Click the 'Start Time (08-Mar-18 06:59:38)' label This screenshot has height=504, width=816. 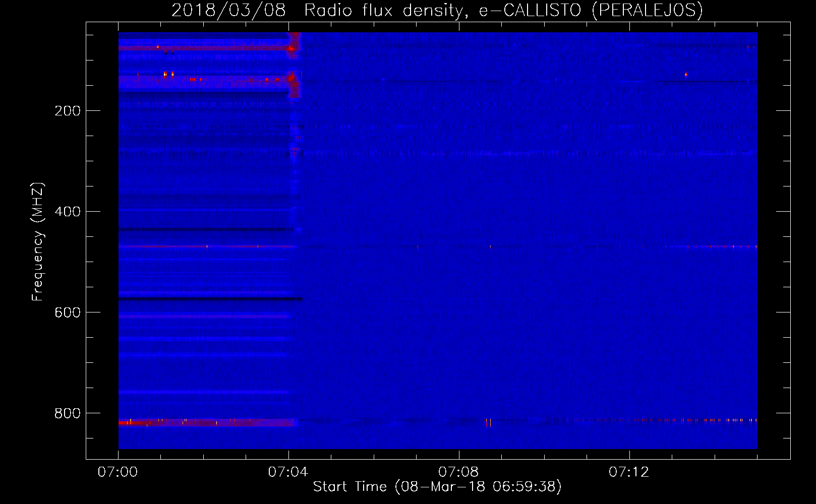(437, 487)
